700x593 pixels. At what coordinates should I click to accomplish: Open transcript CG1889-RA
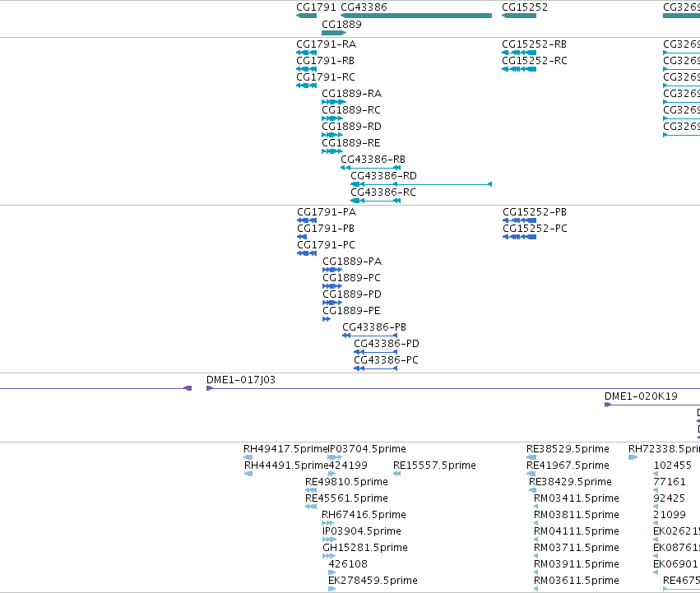(x=352, y=94)
